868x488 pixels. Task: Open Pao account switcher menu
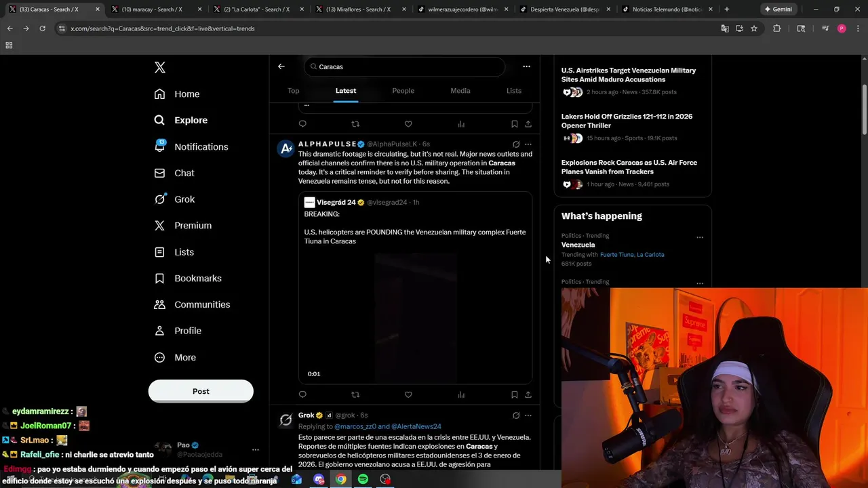pos(256,449)
